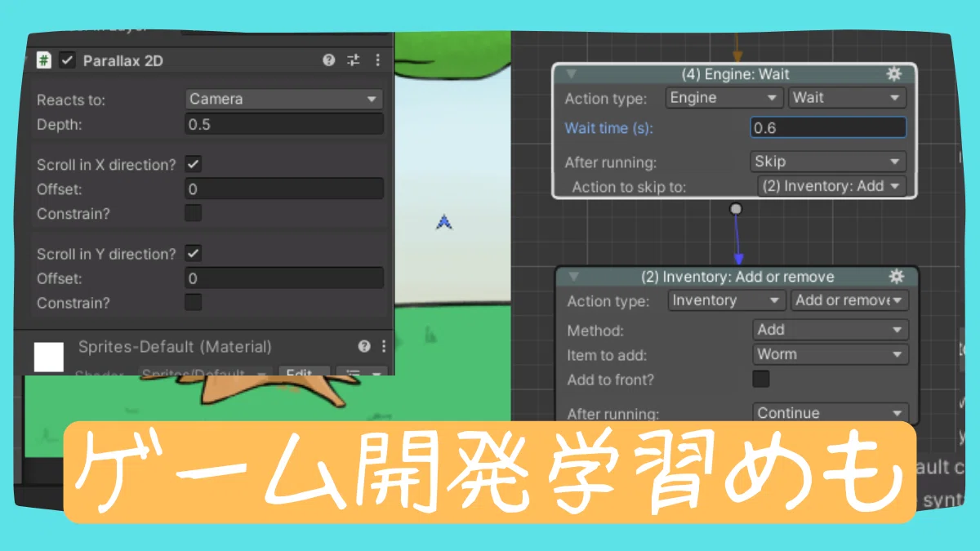This screenshot has height=551, width=980.
Task: Click the Wait time input field
Action: pos(828,128)
